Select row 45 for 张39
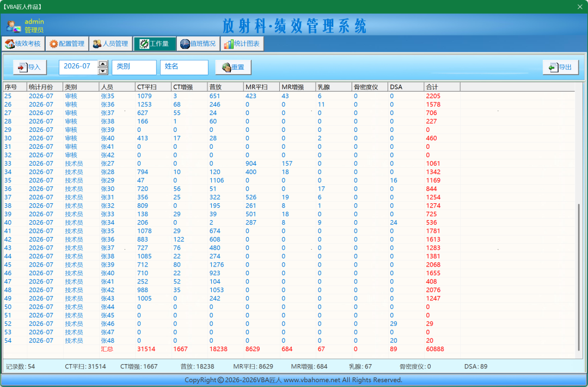 [289, 264]
